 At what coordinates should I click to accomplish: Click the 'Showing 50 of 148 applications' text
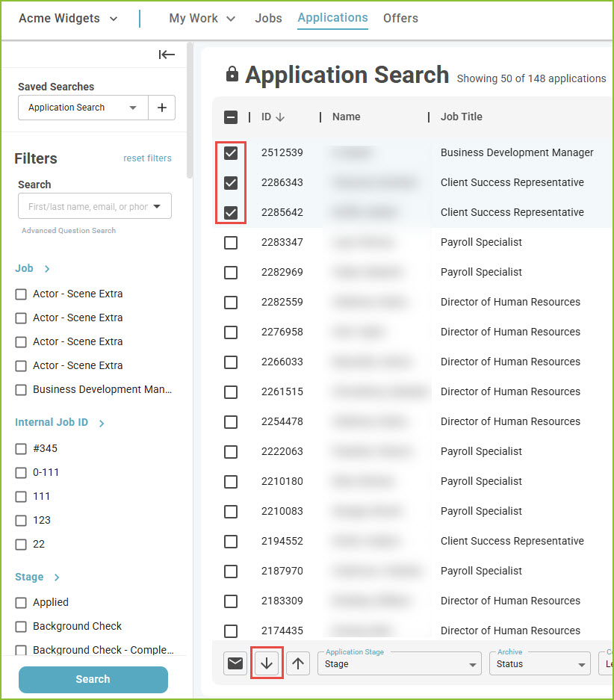[x=531, y=78]
